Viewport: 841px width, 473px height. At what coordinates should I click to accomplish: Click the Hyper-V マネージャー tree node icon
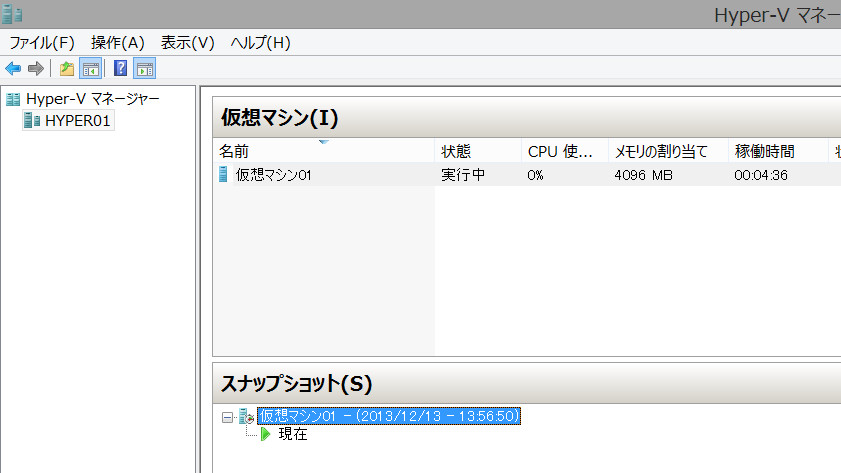(x=13, y=99)
